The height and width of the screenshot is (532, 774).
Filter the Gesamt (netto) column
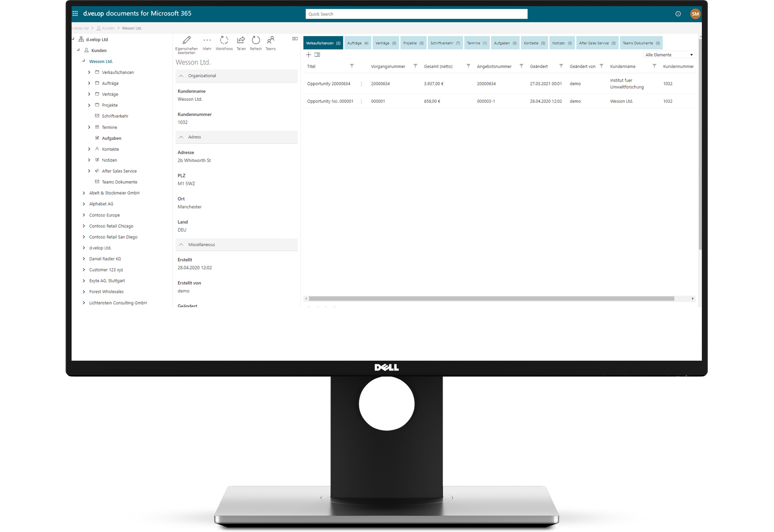click(x=468, y=66)
